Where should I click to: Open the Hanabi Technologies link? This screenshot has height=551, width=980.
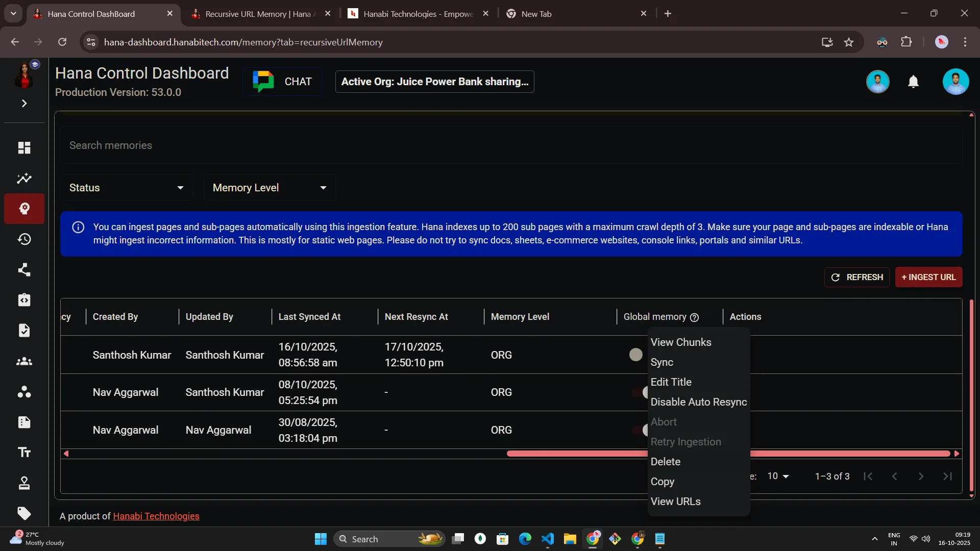pos(156,516)
